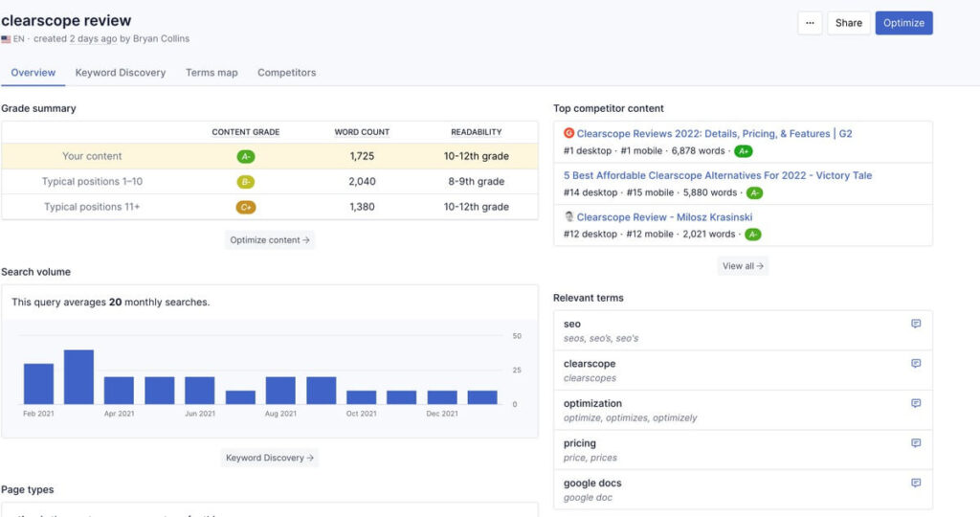Image resolution: width=980 pixels, height=517 pixels.
Task: Open the three-dot more options menu
Action: pyautogui.click(x=810, y=23)
